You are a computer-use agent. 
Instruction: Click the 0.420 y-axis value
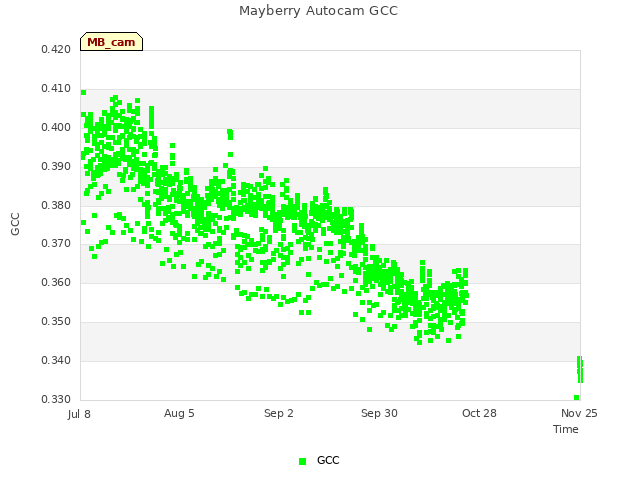pos(56,49)
